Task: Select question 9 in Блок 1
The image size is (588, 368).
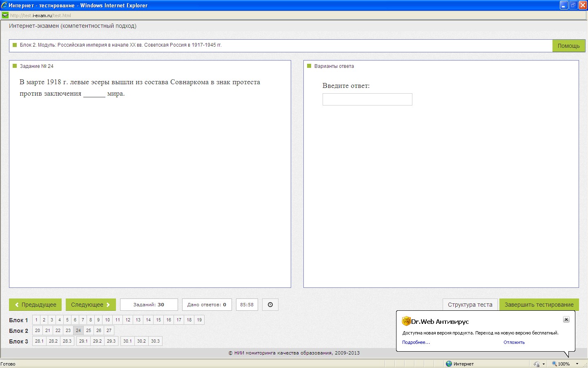Action: point(98,320)
